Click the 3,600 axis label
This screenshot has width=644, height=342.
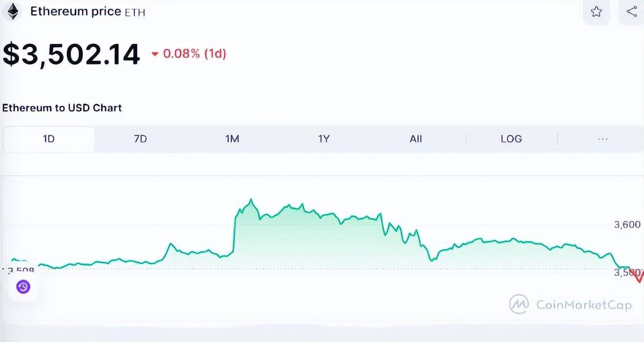[627, 225]
